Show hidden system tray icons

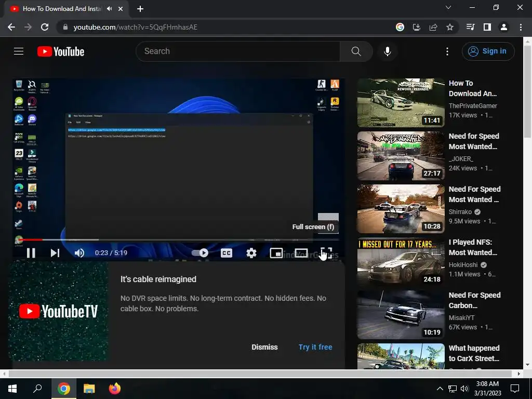click(x=440, y=389)
